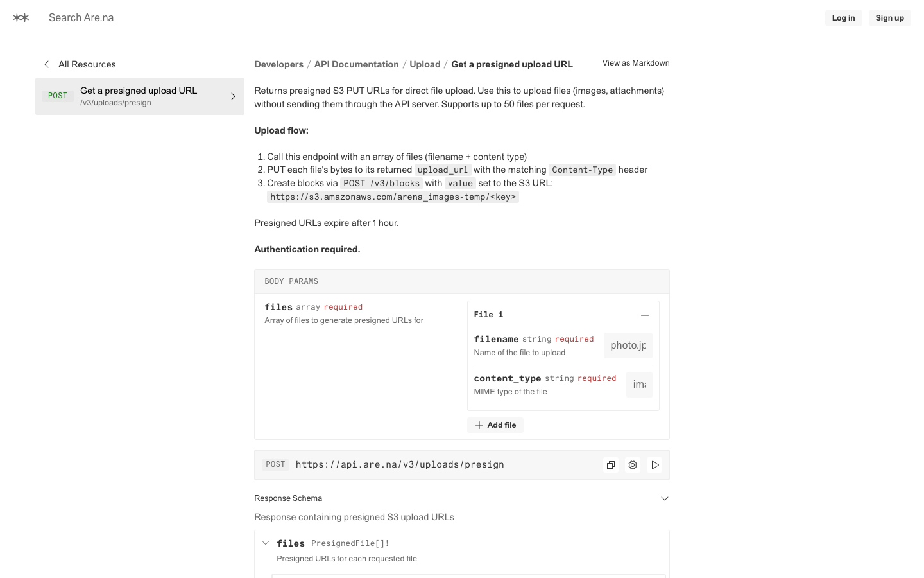
Task: Click the Get a presigned upload URL breadcrumb
Action: (512, 64)
